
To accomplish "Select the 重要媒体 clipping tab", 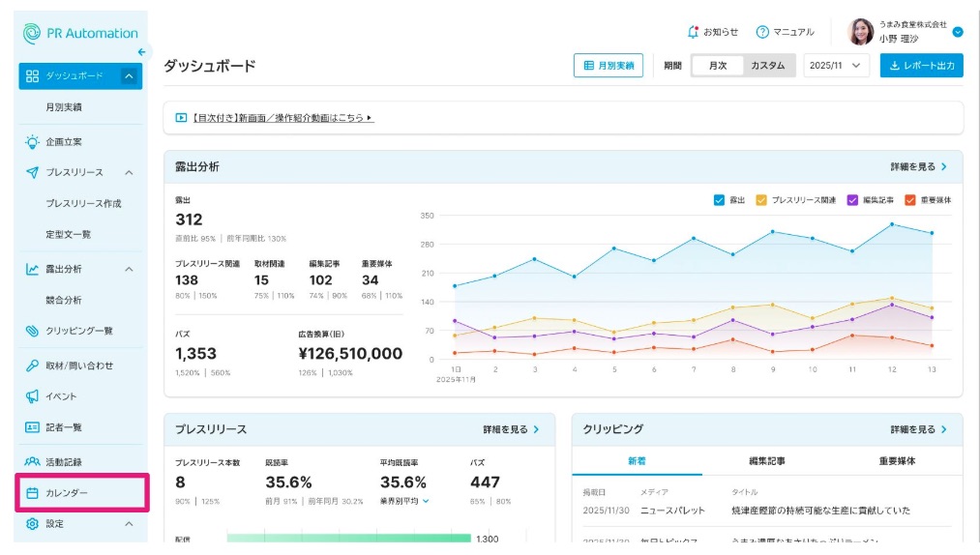I will [897, 461].
